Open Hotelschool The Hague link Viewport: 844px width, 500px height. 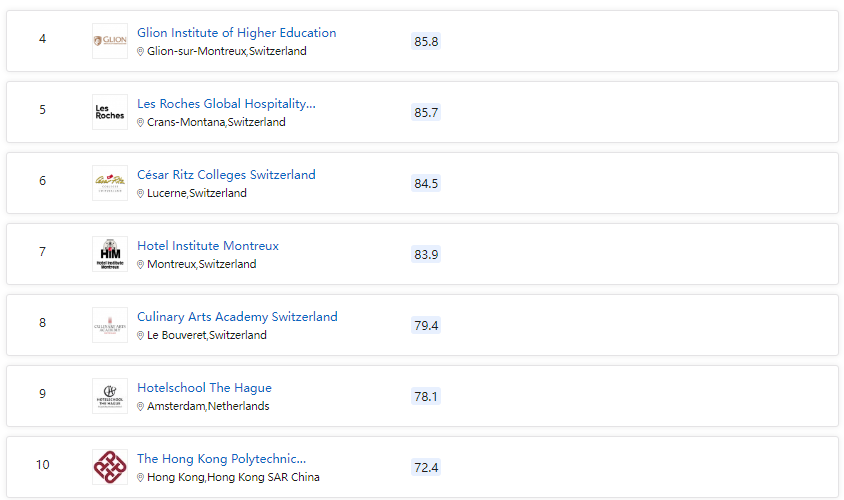tap(204, 388)
